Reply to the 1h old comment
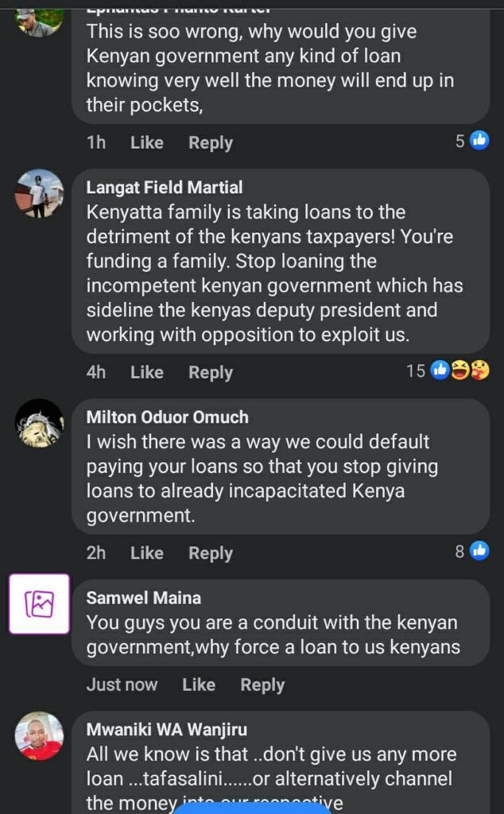Viewport: 504px width, 814px height. pyautogui.click(x=211, y=142)
